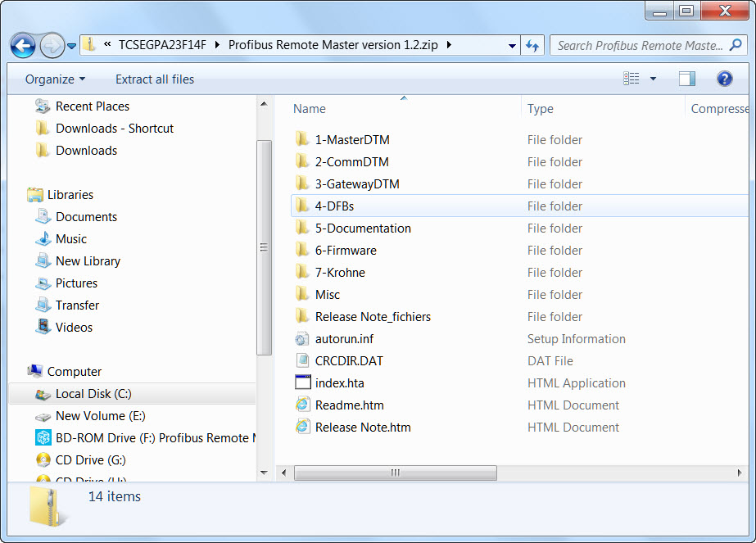
Task: Change the view with the view icon
Action: pos(632,78)
